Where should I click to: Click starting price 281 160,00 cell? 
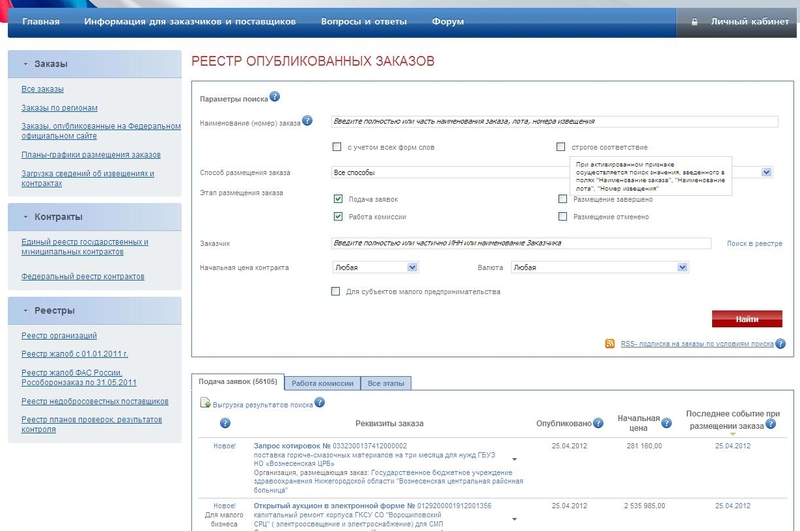(644, 446)
